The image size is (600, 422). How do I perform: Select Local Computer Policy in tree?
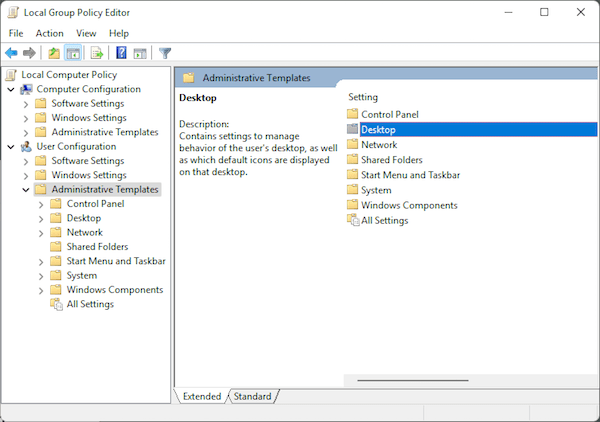point(69,75)
